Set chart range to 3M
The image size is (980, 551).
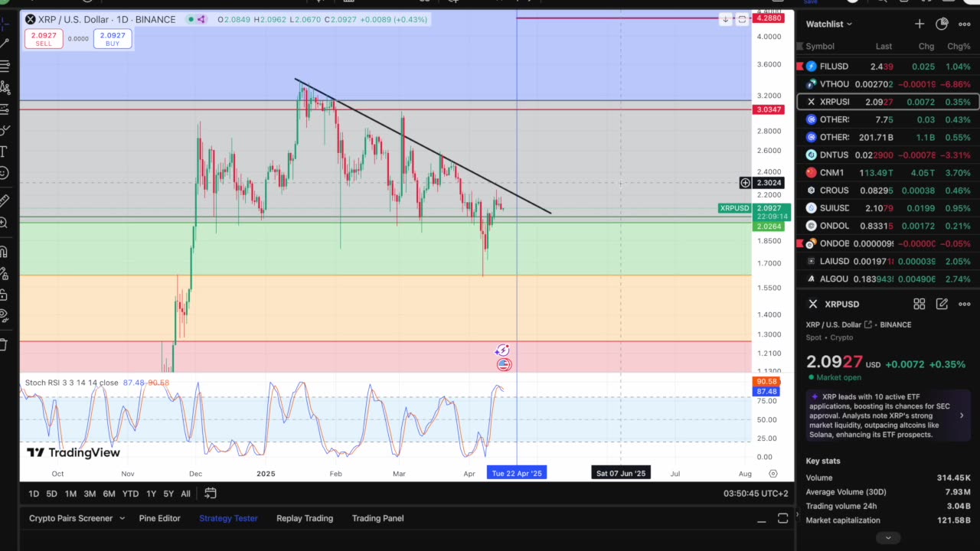(x=90, y=494)
